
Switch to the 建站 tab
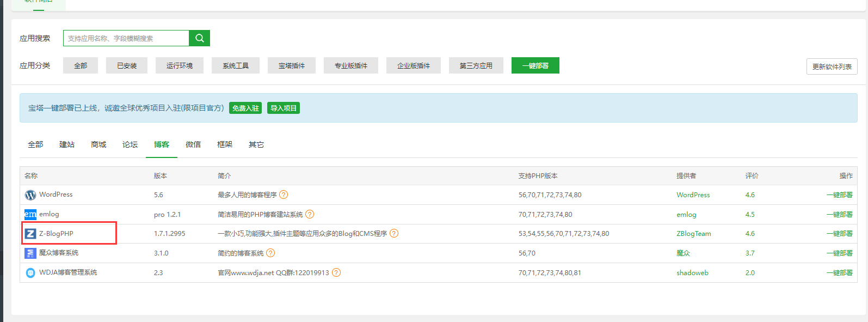[x=67, y=144]
